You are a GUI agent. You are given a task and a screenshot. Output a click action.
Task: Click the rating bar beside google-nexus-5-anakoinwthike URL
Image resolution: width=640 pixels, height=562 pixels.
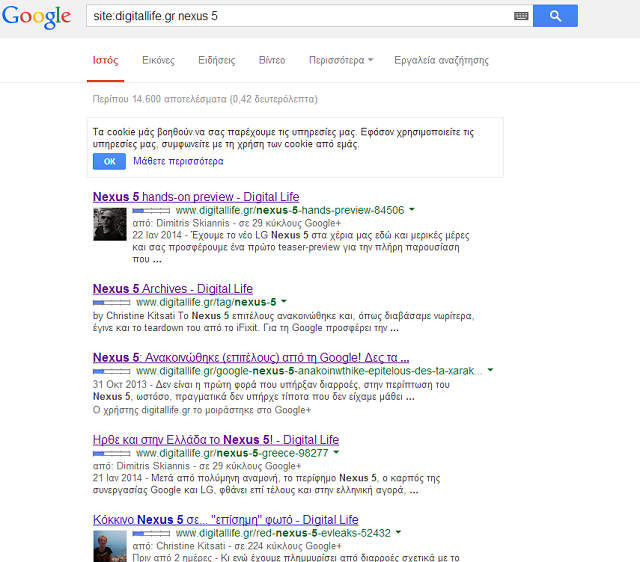[111, 371]
